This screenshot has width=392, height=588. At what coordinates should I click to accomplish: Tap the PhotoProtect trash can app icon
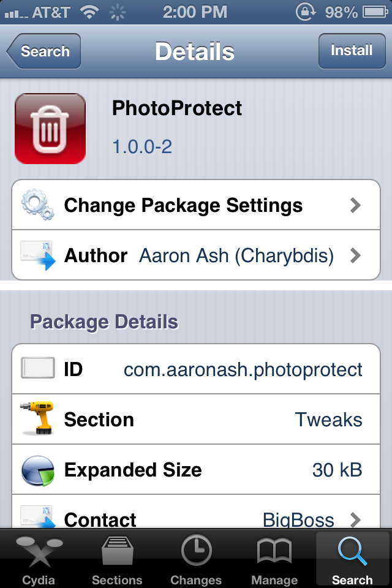(x=50, y=129)
